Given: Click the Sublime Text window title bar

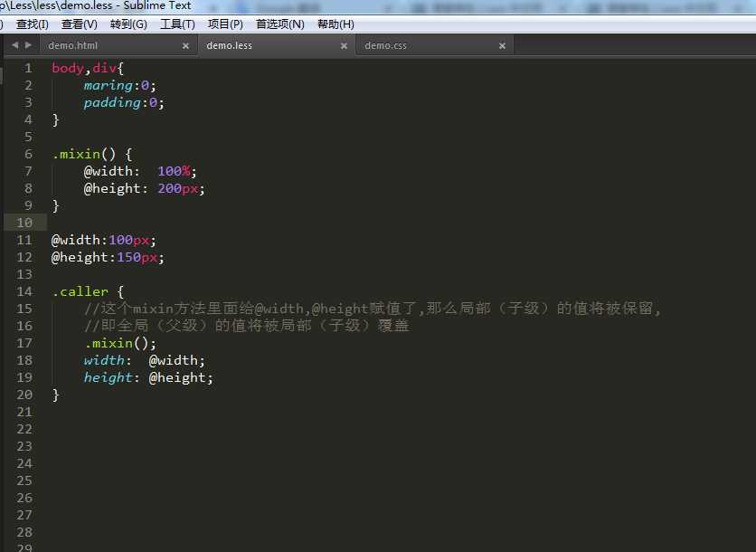Looking at the screenshot, I should click(378, 6).
